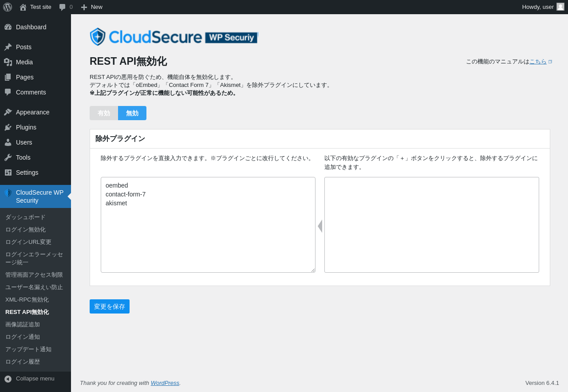
Task: Open CloudSecure WP Security menu label
Action: (x=40, y=196)
